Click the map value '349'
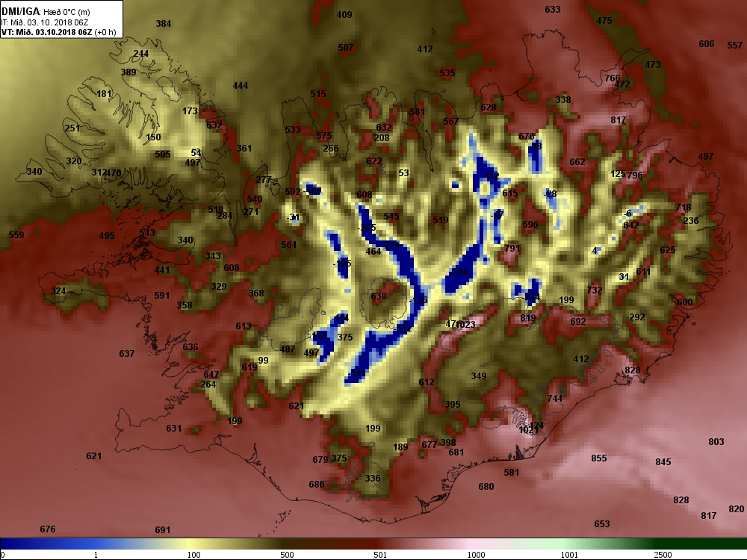This screenshot has width=747, height=560. click(x=479, y=376)
